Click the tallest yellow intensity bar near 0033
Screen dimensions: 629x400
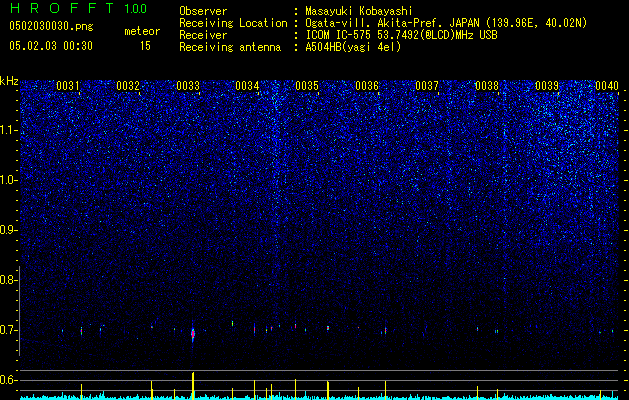point(193,386)
